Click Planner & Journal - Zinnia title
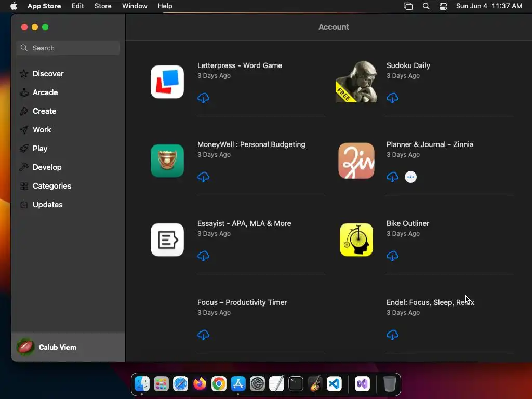Image resolution: width=532 pixels, height=399 pixels. [x=430, y=144]
